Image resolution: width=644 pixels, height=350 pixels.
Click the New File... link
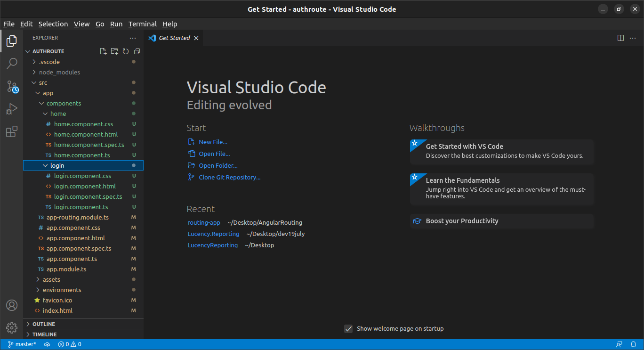pyautogui.click(x=213, y=142)
